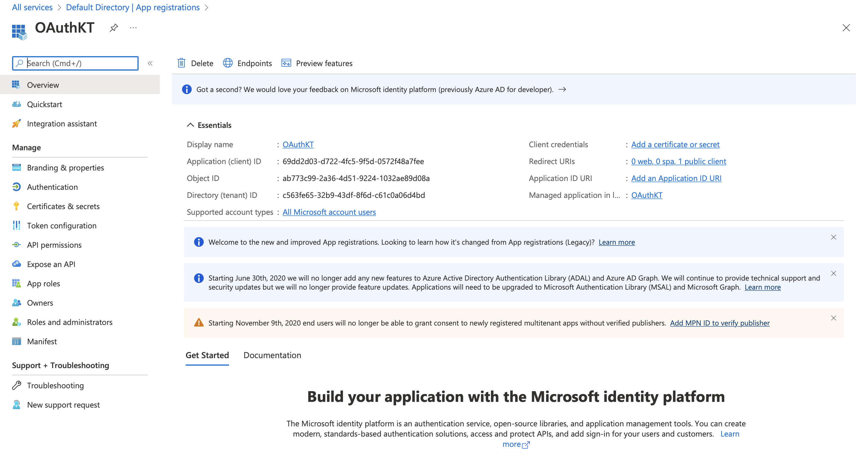Image resolution: width=868 pixels, height=461 pixels.
Task: Click the Search (Cmd+/) field
Action: point(75,63)
